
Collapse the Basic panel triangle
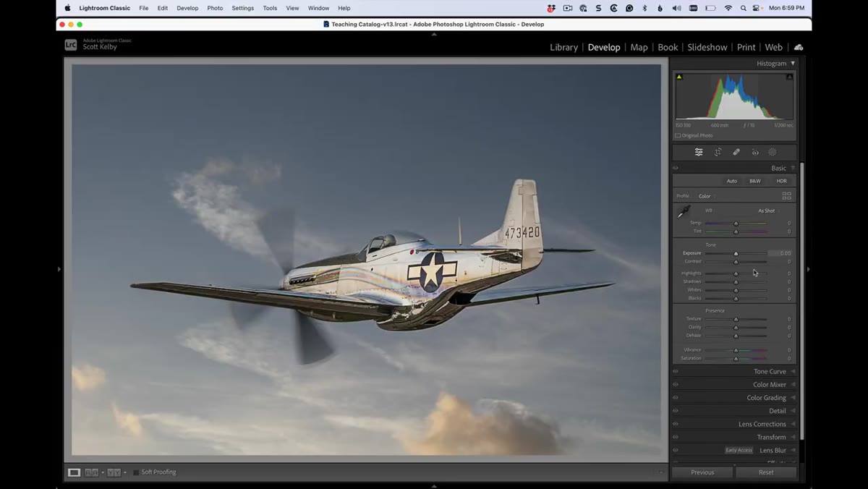coord(793,168)
